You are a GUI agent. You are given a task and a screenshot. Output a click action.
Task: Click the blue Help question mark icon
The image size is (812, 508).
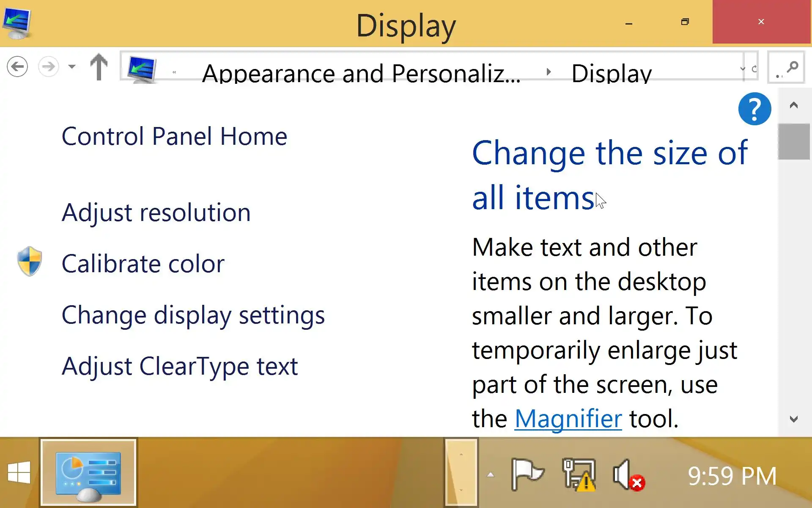tap(754, 109)
